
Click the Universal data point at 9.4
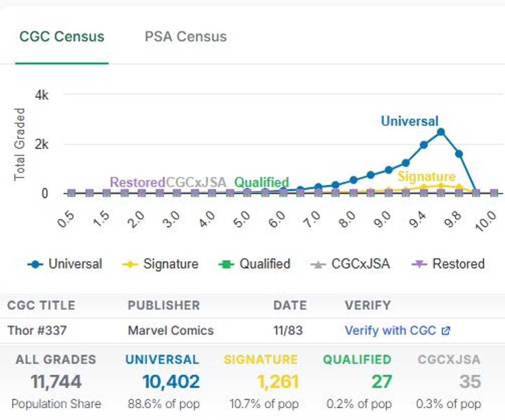point(424,145)
